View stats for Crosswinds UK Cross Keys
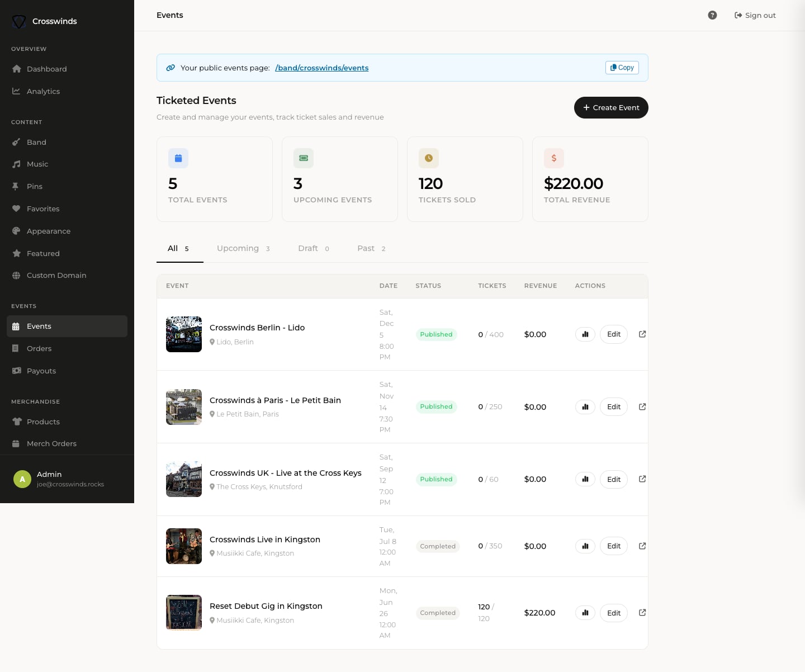Viewport: 805px width, 672px height. click(x=585, y=479)
